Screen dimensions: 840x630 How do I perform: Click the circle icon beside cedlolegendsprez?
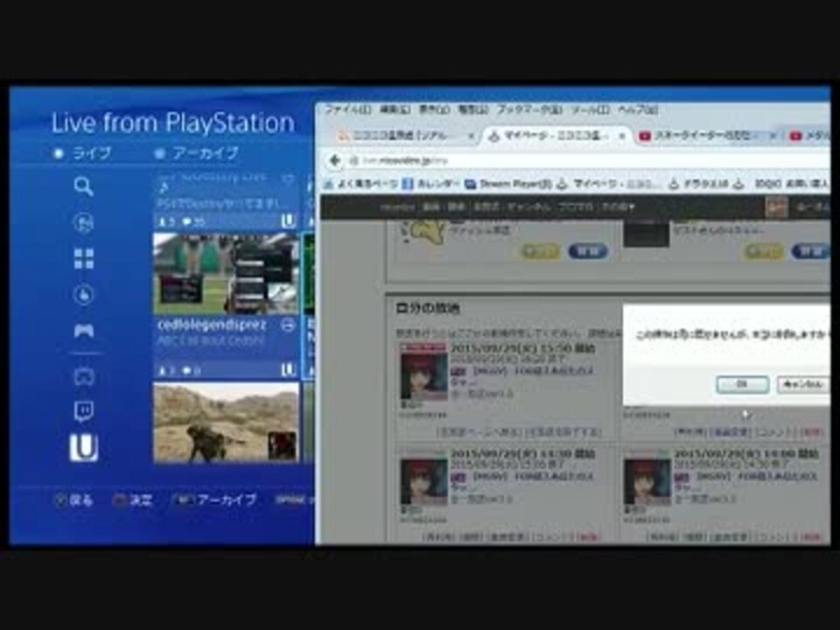pyautogui.click(x=288, y=325)
